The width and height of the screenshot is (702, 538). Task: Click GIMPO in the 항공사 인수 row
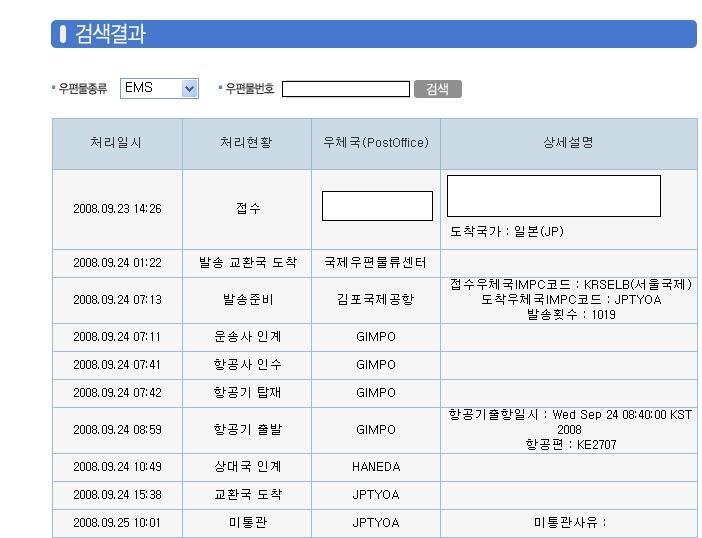[x=376, y=365]
